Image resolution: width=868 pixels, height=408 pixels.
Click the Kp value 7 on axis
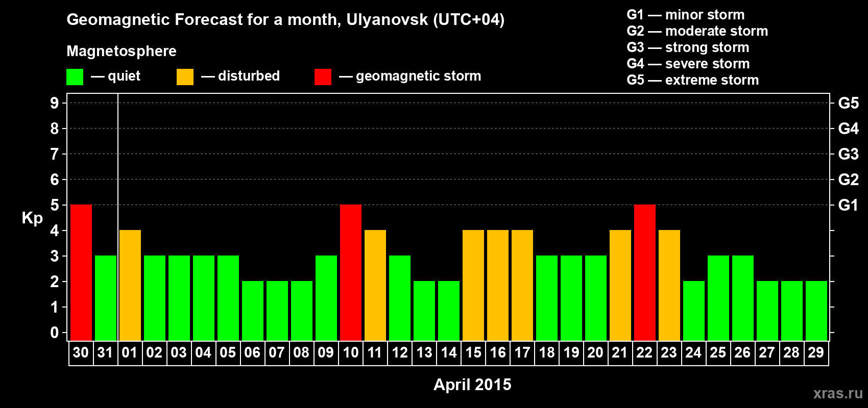[55, 154]
